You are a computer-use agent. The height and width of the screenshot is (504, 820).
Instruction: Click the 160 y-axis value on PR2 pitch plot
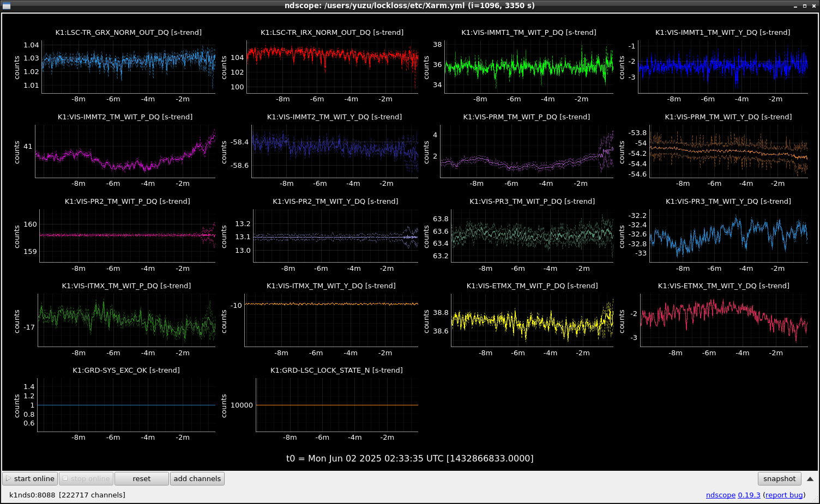tap(31, 224)
